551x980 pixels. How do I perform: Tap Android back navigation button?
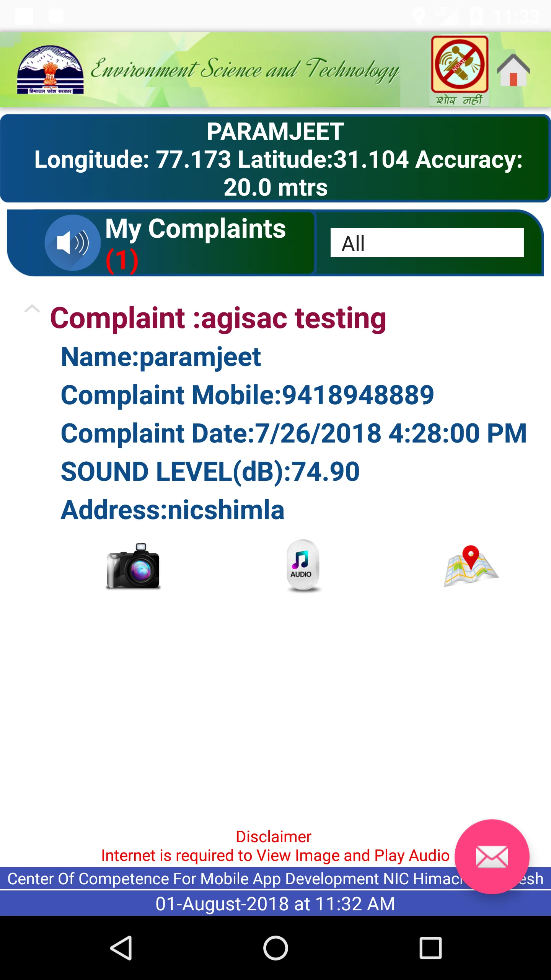point(121,948)
